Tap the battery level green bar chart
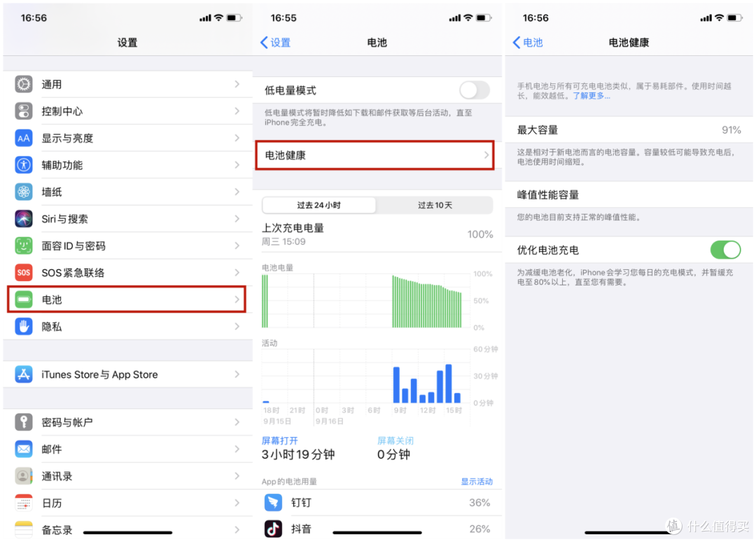The height and width of the screenshot is (542, 756). pyautogui.click(x=366, y=301)
